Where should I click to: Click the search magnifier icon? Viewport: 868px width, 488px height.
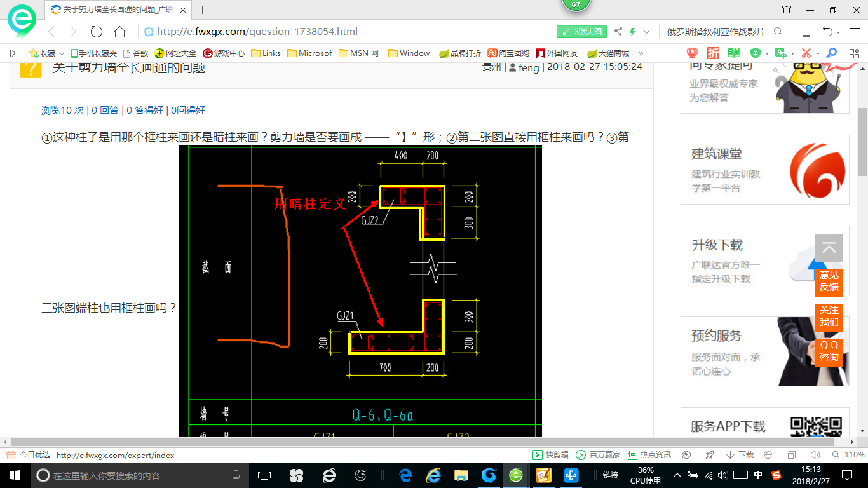tap(778, 32)
